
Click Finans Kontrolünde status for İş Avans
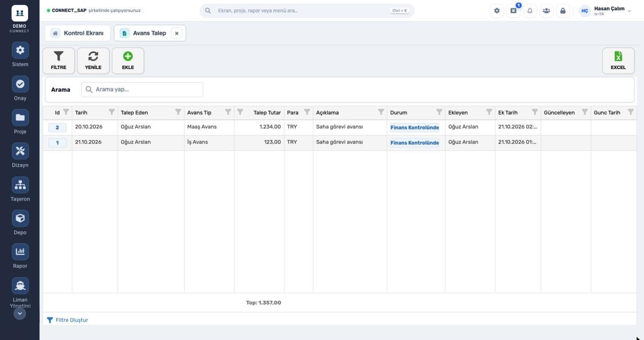coord(414,143)
